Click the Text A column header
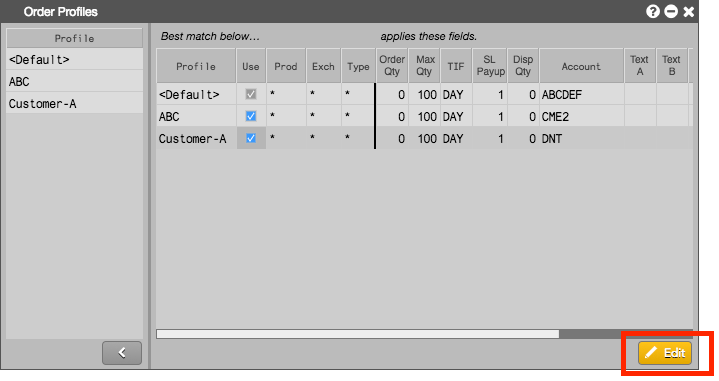The image size is (719, 381). coord(640,66)
